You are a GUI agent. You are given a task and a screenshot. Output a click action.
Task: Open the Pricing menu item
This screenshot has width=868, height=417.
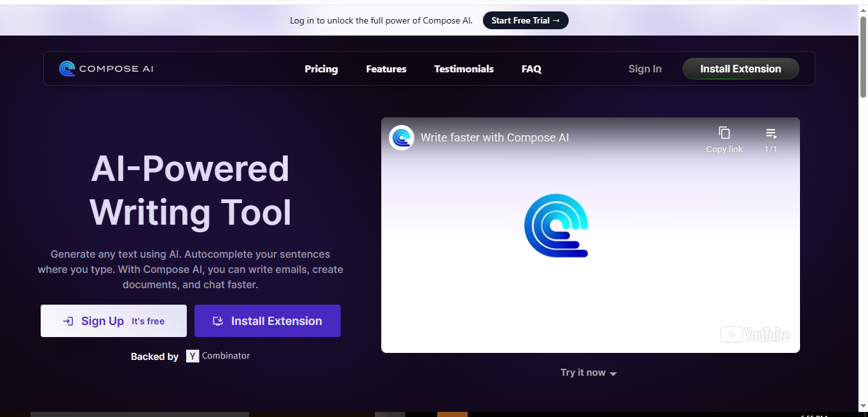click(321, 69)
